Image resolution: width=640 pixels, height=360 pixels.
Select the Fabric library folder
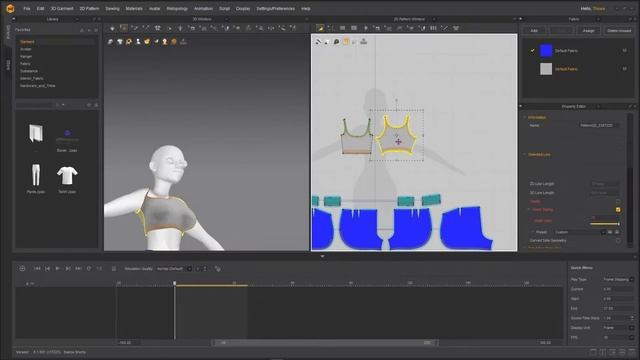[25, 64]
